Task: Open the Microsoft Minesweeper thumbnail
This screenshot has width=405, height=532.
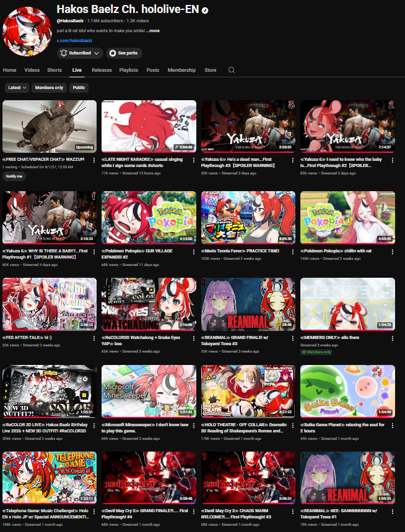Action: click(149, 391)
